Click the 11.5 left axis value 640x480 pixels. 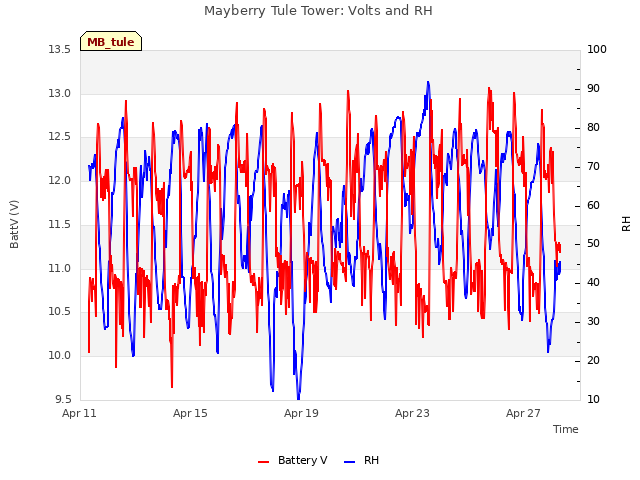pyautogui.click(x=60, y=224)
